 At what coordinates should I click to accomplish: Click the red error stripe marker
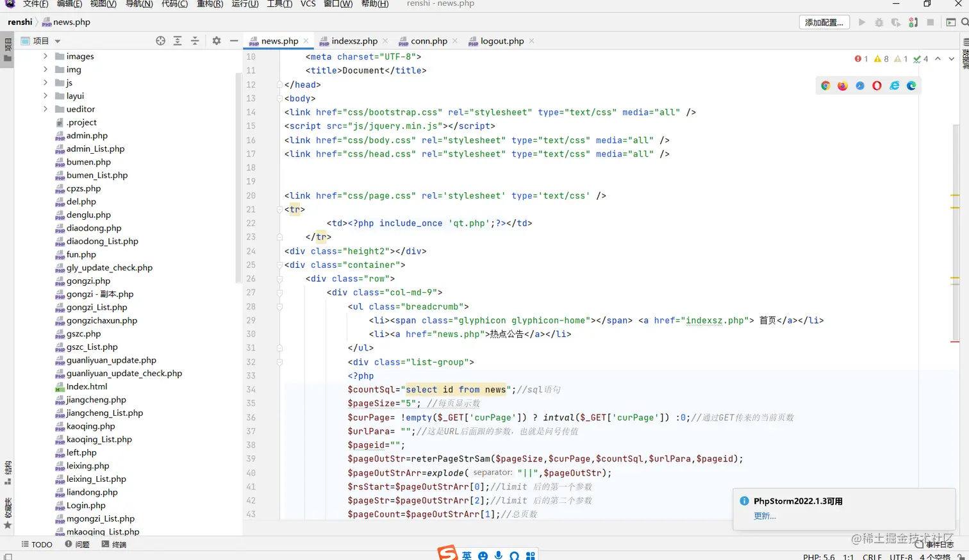[x=955, y=342]
